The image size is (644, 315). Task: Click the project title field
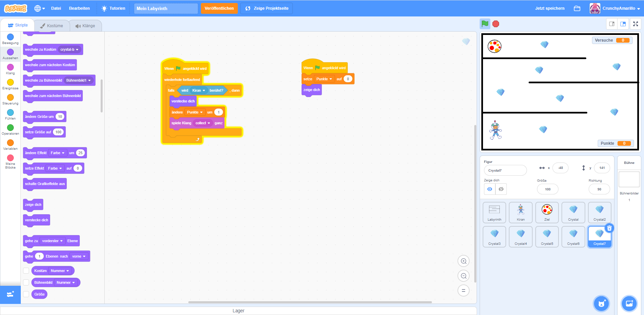click(166, 8)
